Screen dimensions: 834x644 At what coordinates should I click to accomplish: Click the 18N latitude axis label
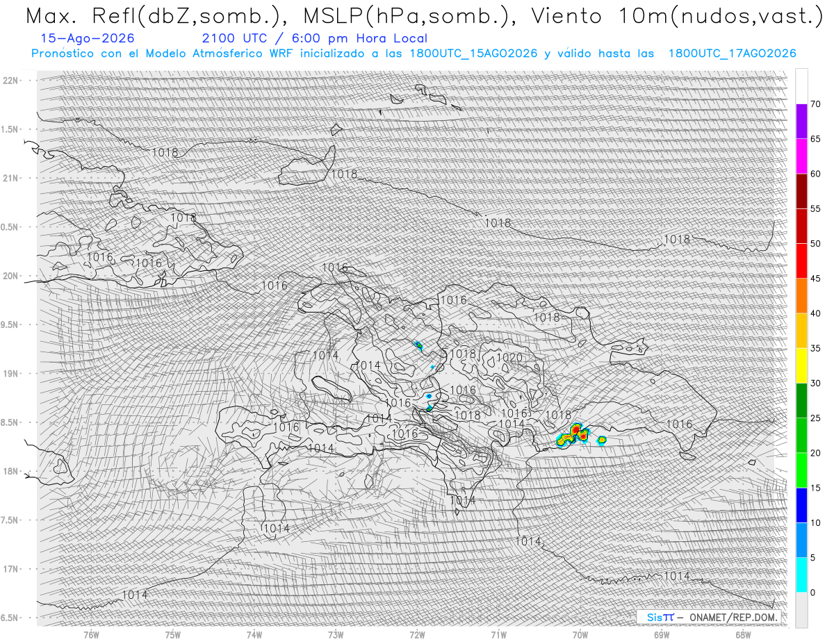pyautogui.click(x=10, y=471)
